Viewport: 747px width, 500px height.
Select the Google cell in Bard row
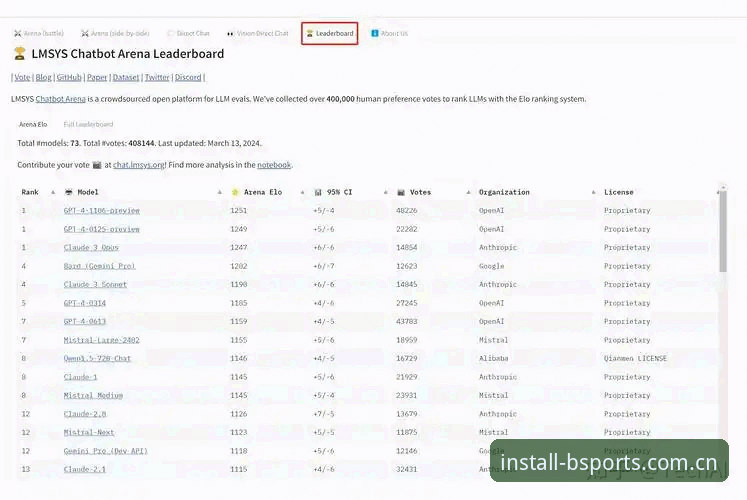[x=492, y=266]
